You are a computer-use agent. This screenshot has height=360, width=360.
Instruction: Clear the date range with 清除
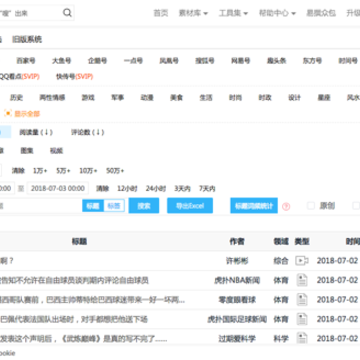(x=103, y=189)
